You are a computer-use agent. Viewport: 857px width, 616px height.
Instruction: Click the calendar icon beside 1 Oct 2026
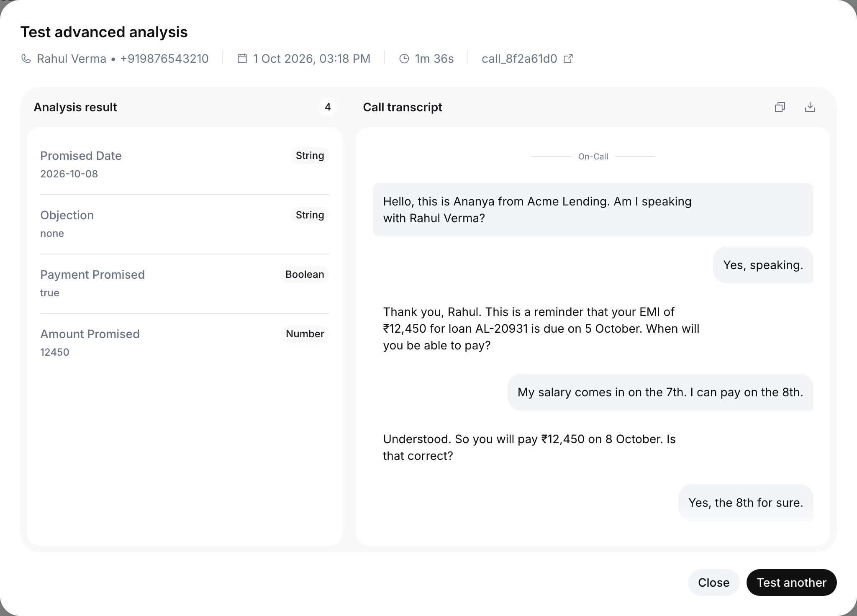click(x=242, y=59)
